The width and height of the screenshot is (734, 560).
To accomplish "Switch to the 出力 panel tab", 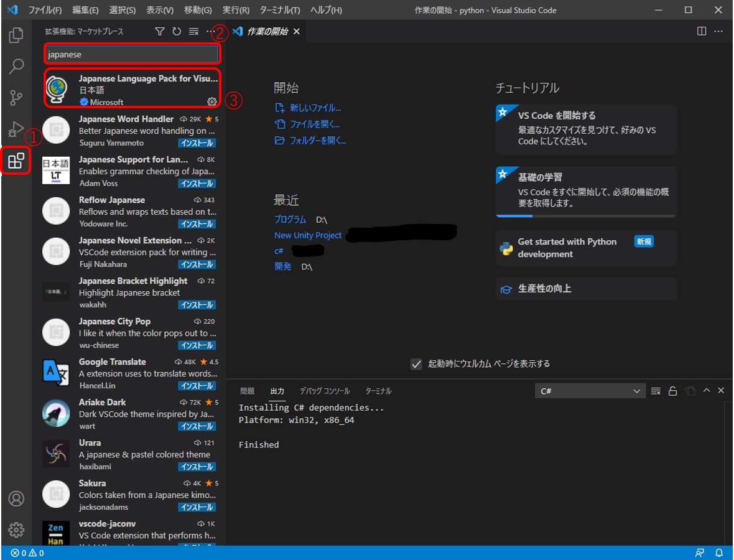I will (277, 391).
